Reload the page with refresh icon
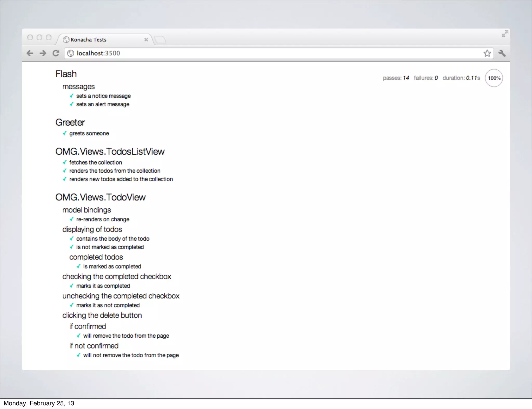The height and width of the screenshot is (409, 532). coord(56,53)
